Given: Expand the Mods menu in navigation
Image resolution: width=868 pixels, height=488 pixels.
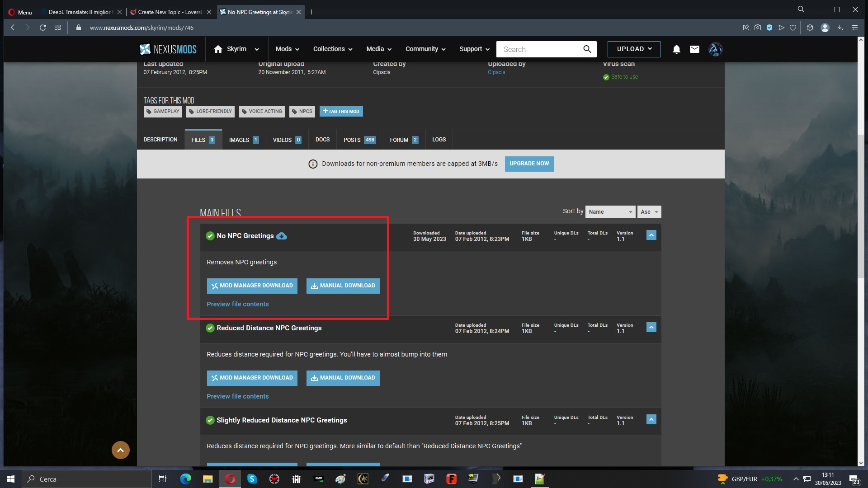Looking at the screenshot, I should pyautogui.click(x=288, y=49).
